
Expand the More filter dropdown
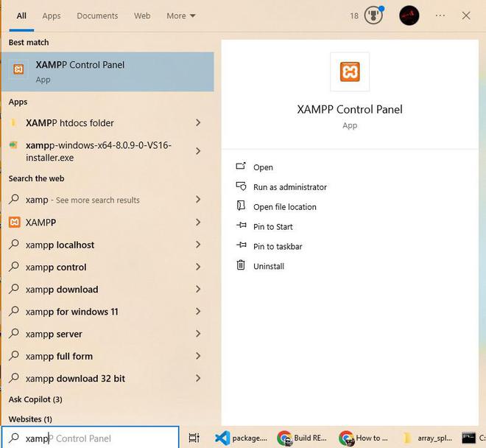coord(181,15)
